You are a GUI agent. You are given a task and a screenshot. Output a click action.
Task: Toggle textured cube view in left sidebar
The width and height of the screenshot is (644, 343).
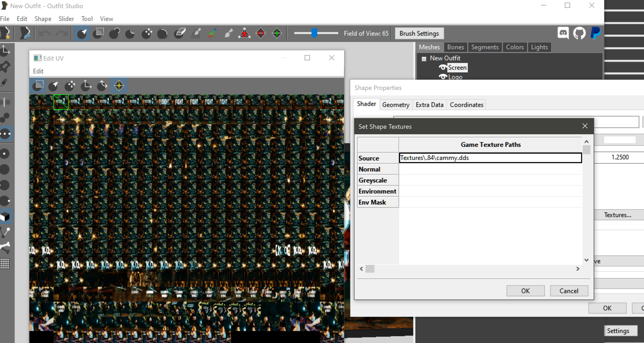click(x=6, y=216)
